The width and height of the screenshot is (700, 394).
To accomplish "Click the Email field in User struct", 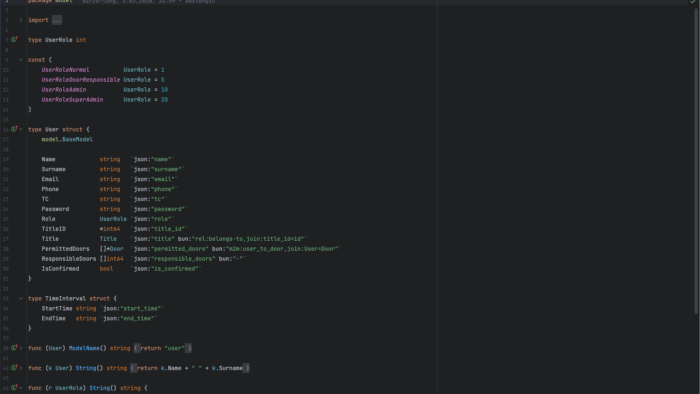I will tap(50, 179).
